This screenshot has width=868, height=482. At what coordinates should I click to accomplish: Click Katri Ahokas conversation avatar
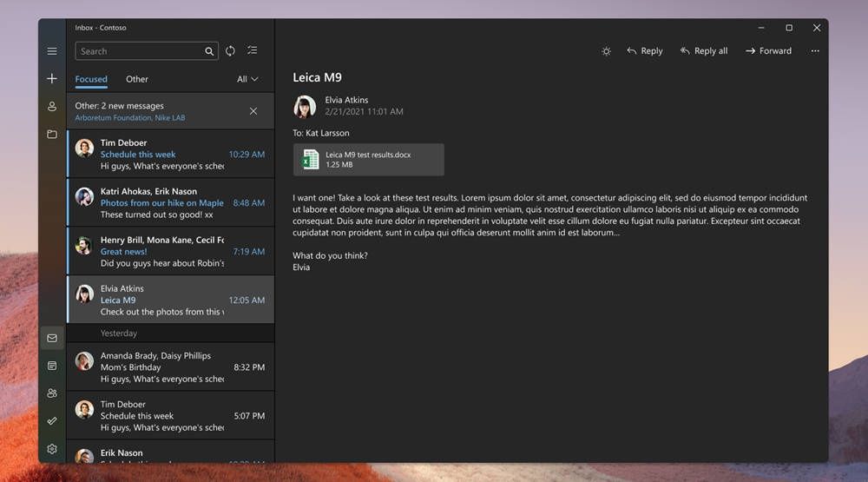pyautogui.click(x=84, y=196)
